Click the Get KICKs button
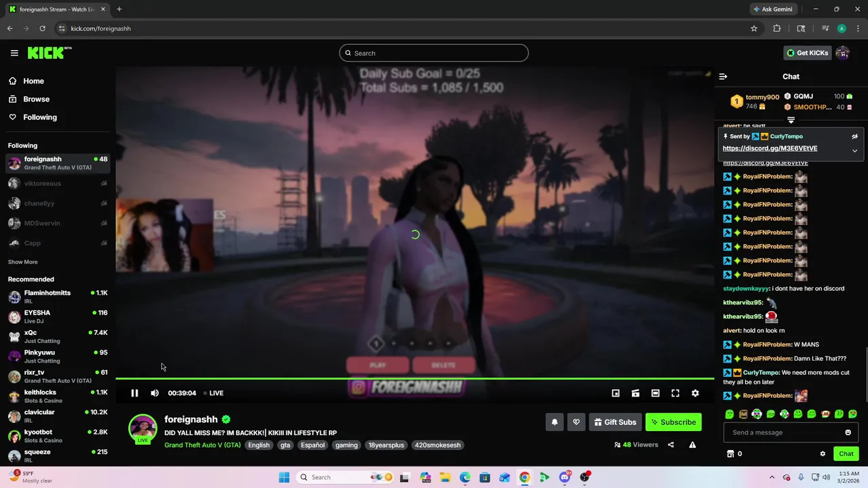 [807, 53]
